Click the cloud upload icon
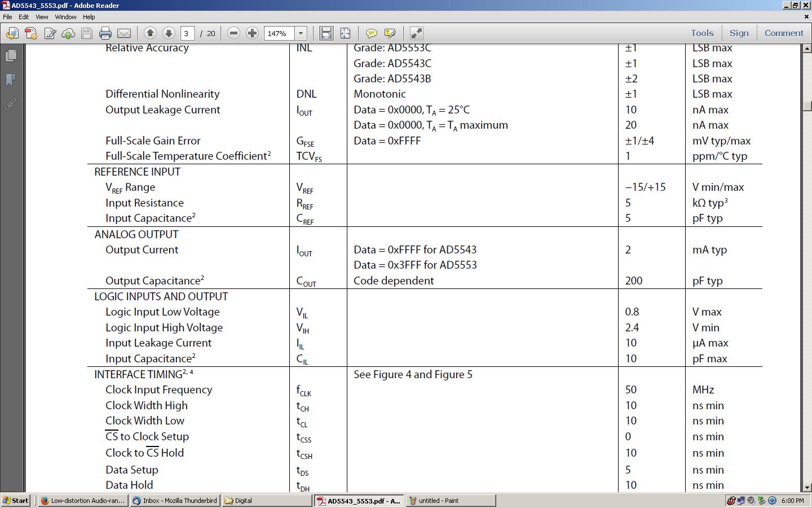Screen dimensions: 812x508 68,33
